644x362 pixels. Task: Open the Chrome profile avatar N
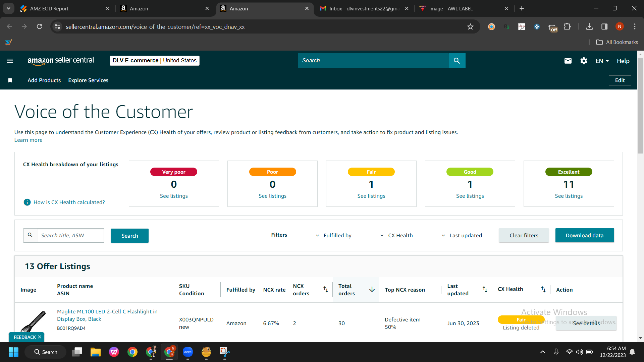[620, 26]
